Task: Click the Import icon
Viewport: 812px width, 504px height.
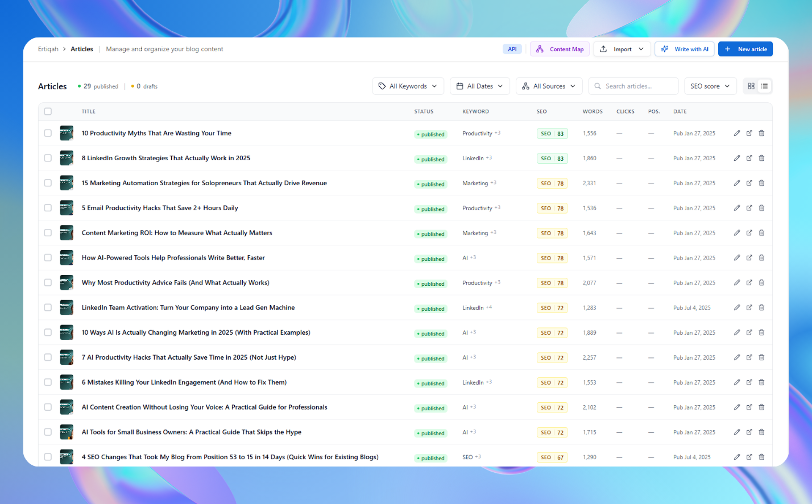Action: click(604, 49)
